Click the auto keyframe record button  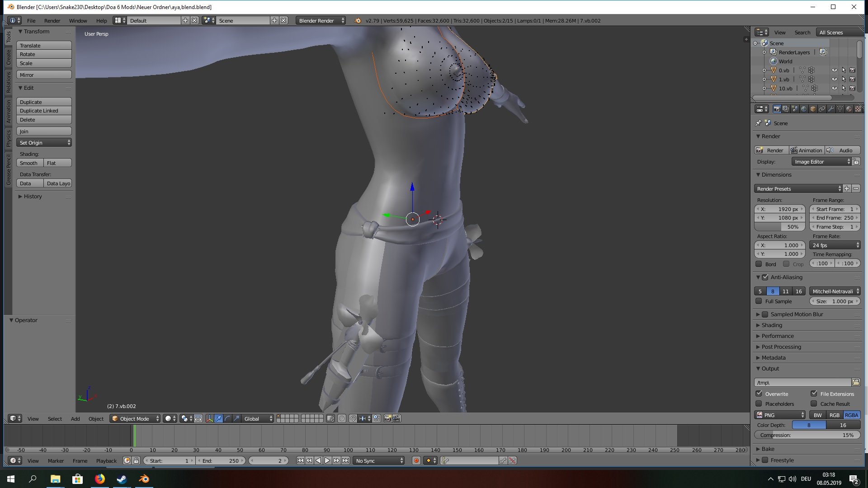[x=416, y=460]
